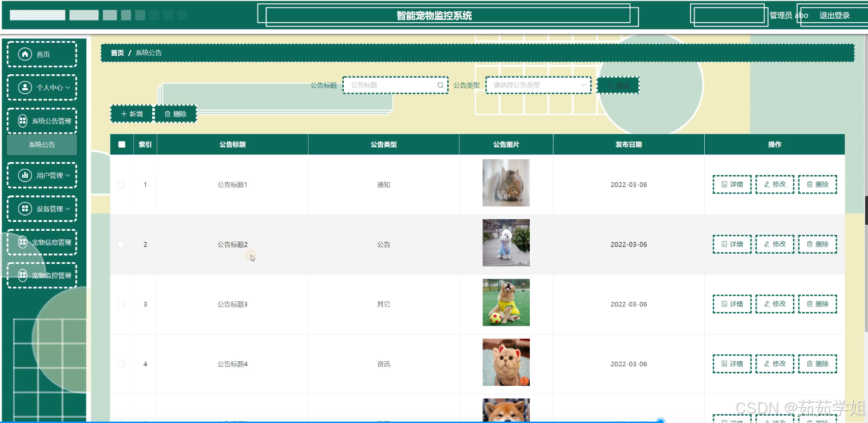Click 删除 button for 公告标题3

coord(817,304)
